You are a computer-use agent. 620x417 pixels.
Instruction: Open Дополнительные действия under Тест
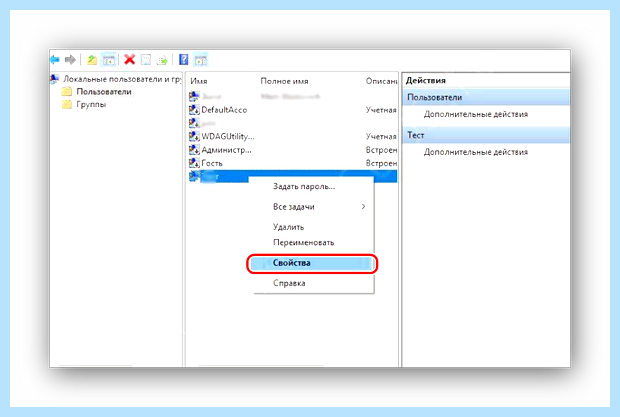[476, 152]
